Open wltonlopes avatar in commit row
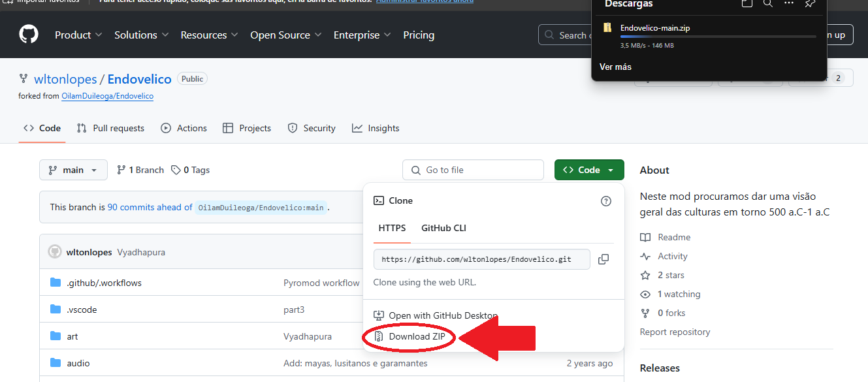Image resolution: width=868 pixels, height=382 pixels. tap(55, 252)
